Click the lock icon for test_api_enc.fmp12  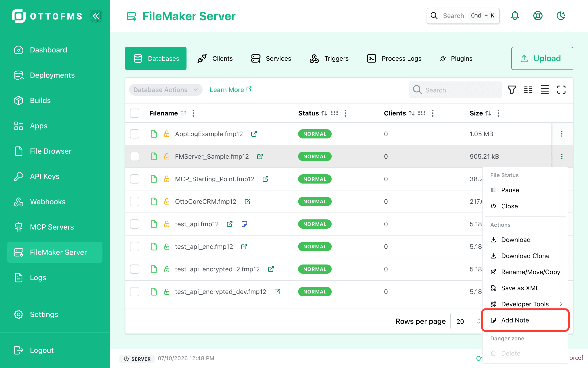pyautogui.click(x=167, y=247)
